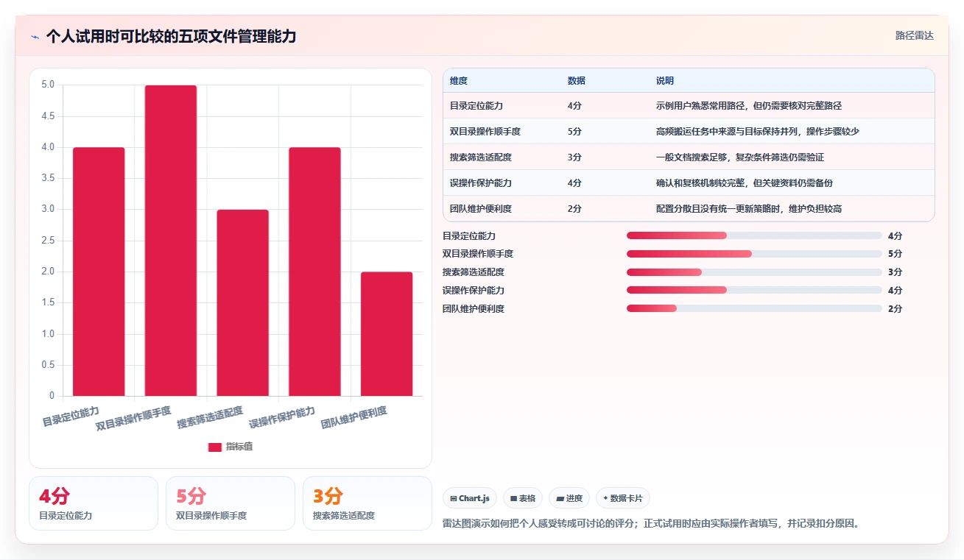Click the 目录定位能力 label in the progress list
Viewport: 964px width, 560px height.
click(469, 235)
